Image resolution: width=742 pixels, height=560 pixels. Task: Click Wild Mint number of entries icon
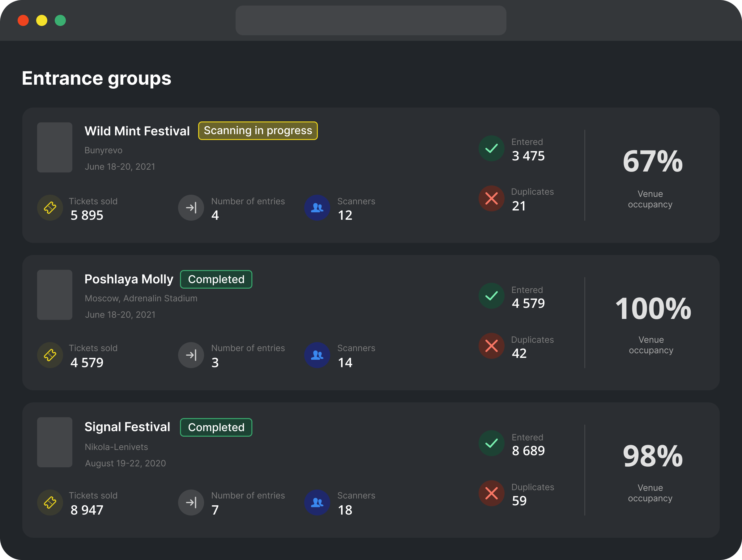tap(191, 208)
